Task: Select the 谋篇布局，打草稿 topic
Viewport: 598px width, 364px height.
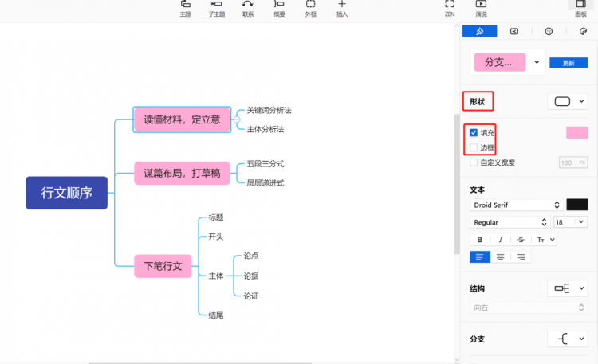Action: click(182, 173)
